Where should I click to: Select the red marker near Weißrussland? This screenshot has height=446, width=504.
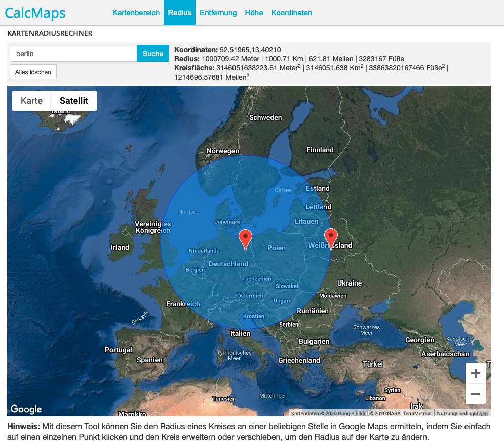(x=332, y=235)
